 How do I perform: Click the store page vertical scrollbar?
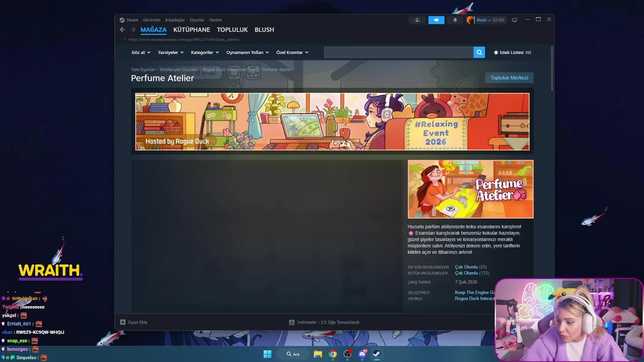[x=552, y=68]
